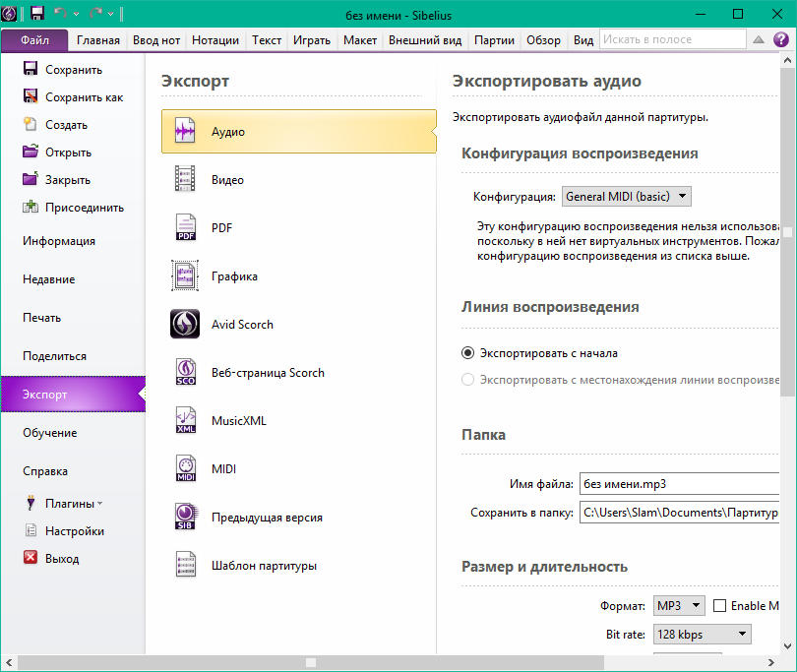
Task: Click the horizontal scrollbar left arrow
Action: click(x=9, y=662)
